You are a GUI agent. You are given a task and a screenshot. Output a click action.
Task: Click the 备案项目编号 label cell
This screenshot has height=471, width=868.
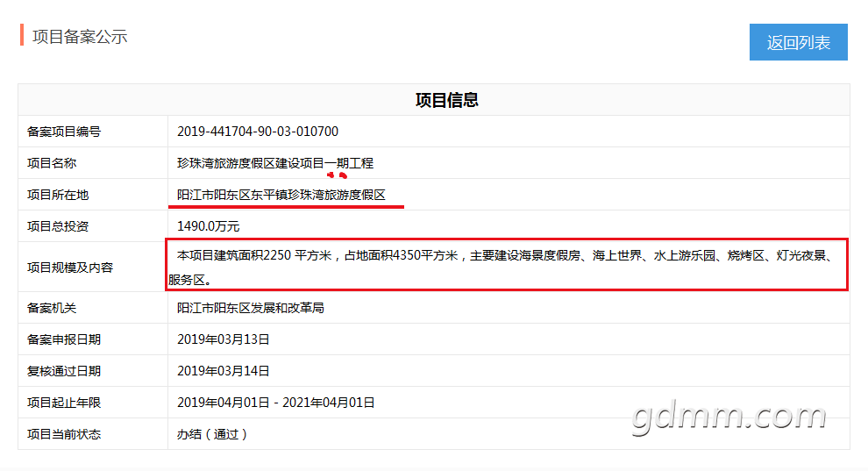tap(93, 132)
